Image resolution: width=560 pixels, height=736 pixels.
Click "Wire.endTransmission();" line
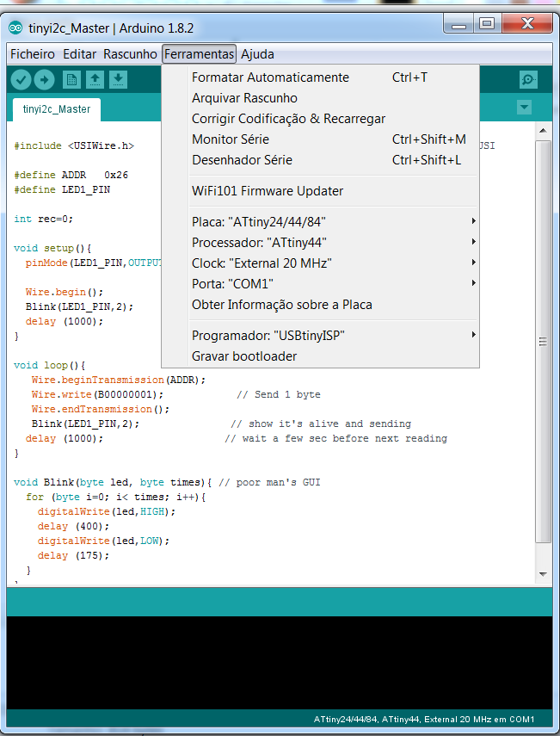[x=101, y=409]
